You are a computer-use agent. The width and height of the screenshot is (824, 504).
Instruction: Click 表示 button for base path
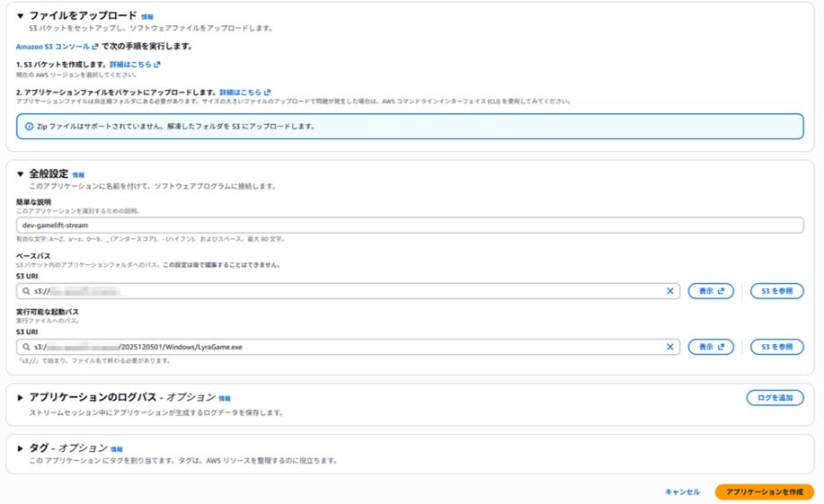coord(711,291)
